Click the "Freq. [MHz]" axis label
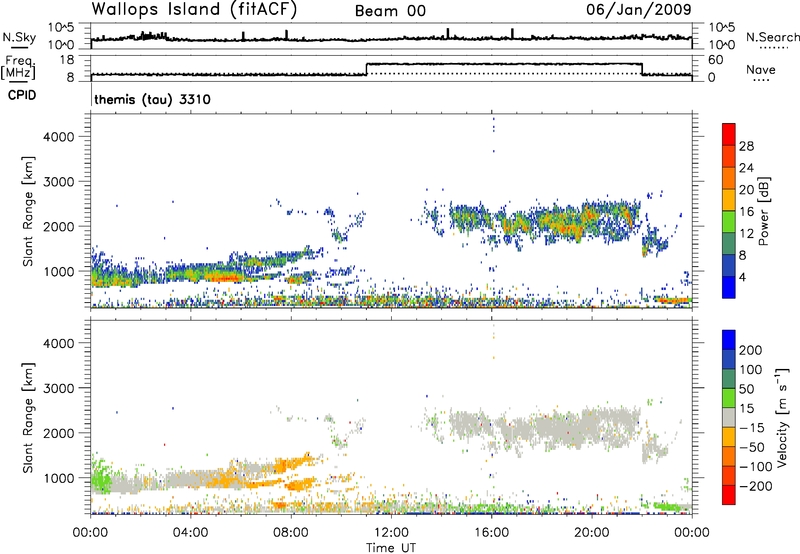 tap(18, 67)
